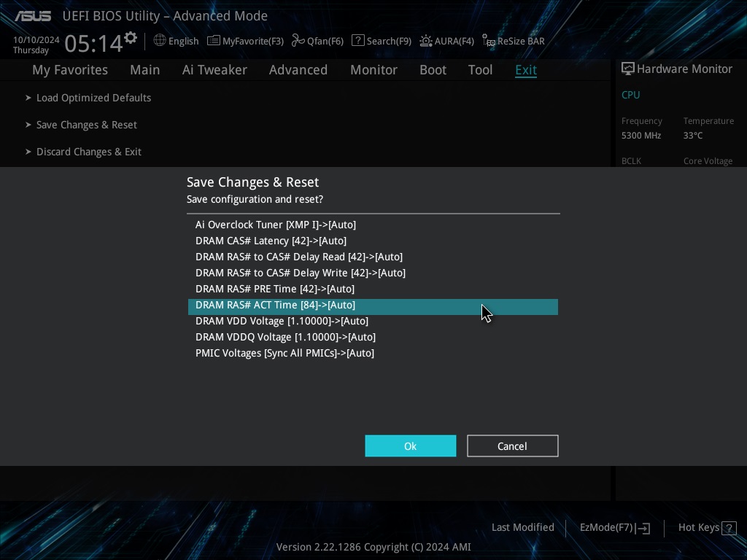Select DRAM VDD Voltage [1.10000]->[Auto] row
747x560 pixels.
[x=373, y=322]
